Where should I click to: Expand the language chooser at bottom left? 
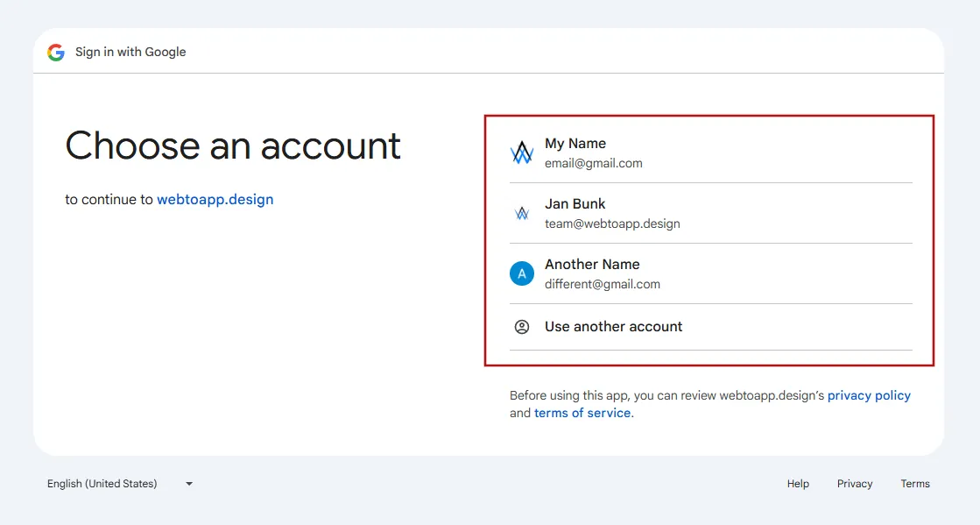click(118, 483)
